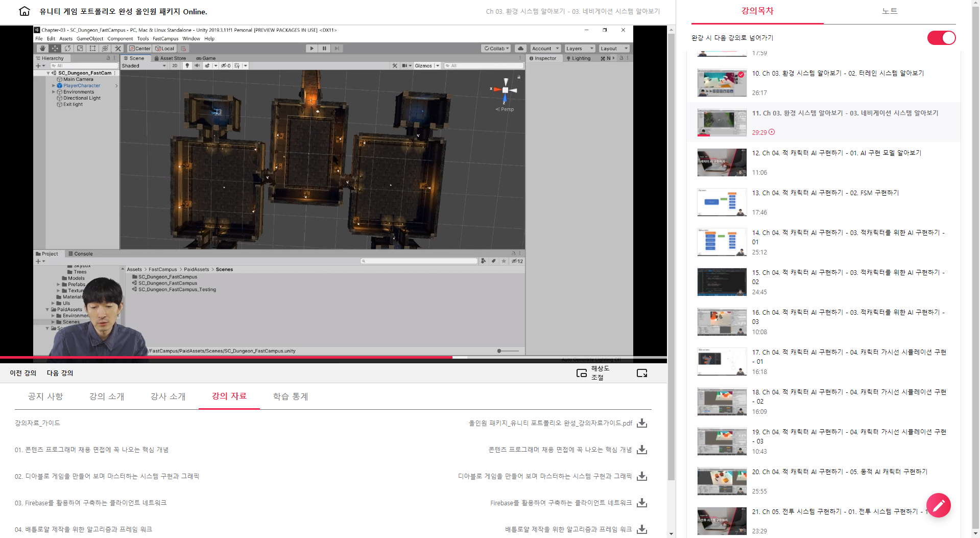Open the 학습 통계 tab

pos(291,396)
